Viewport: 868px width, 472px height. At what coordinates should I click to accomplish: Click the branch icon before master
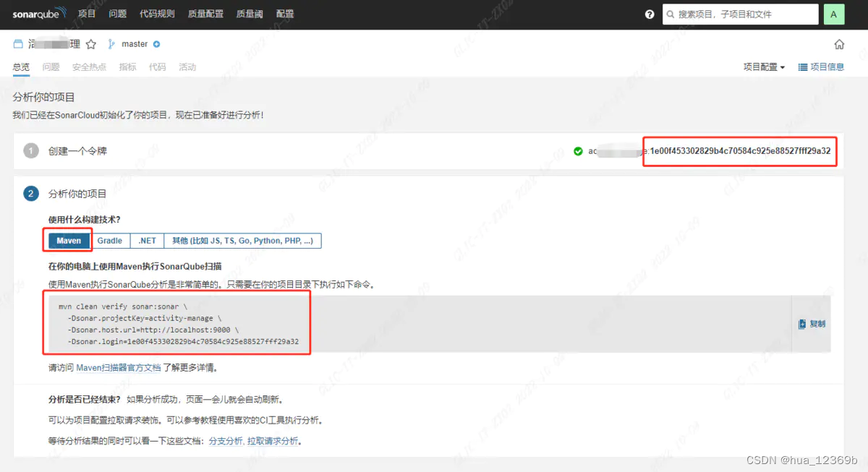pos(112,43)
